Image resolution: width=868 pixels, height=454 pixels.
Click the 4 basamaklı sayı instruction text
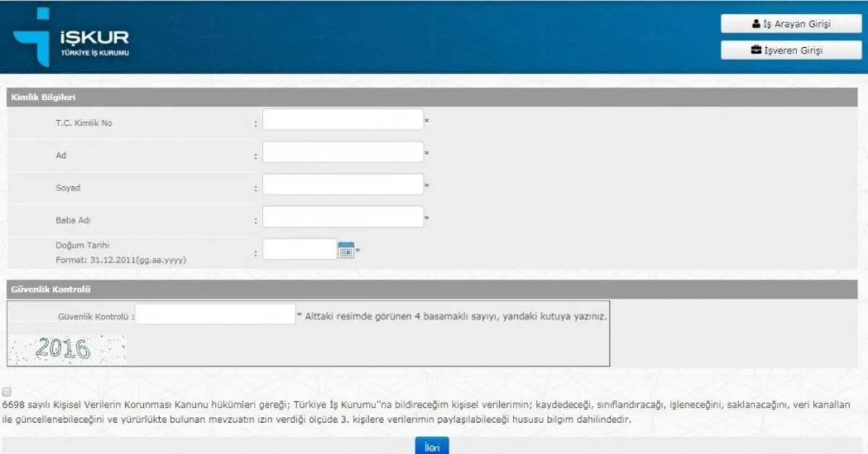[456, 316]
